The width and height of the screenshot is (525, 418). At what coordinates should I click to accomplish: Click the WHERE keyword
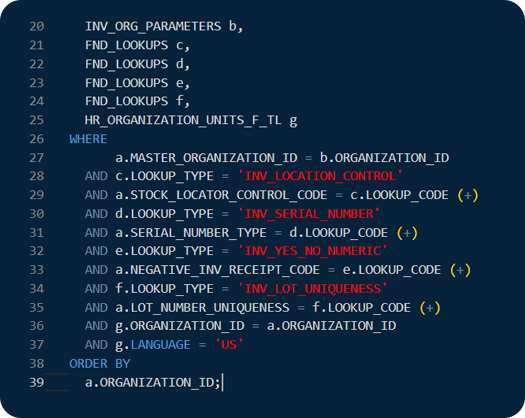(x=88, y=139)
